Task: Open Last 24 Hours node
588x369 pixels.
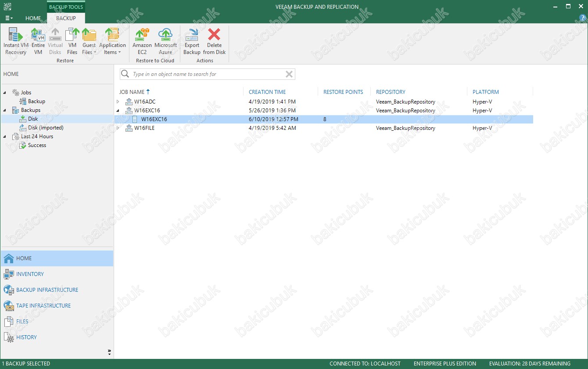Action: click(x=37, y=136)
